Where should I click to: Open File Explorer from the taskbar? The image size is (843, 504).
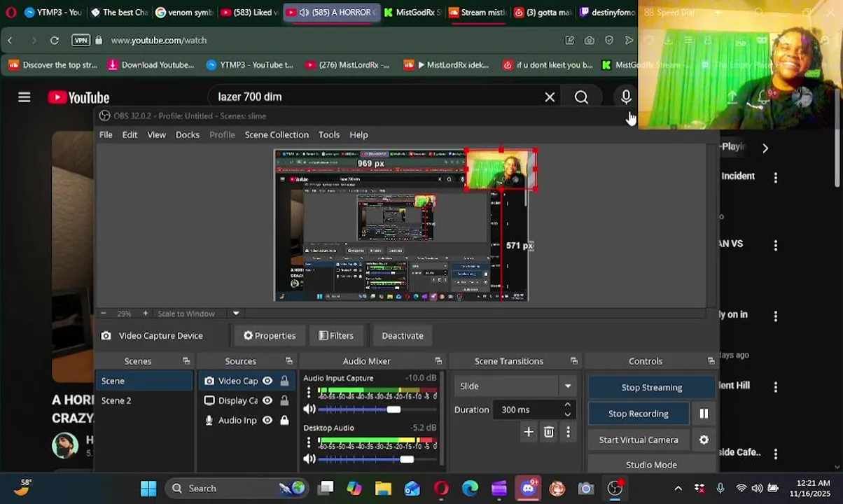pos(383,488)
